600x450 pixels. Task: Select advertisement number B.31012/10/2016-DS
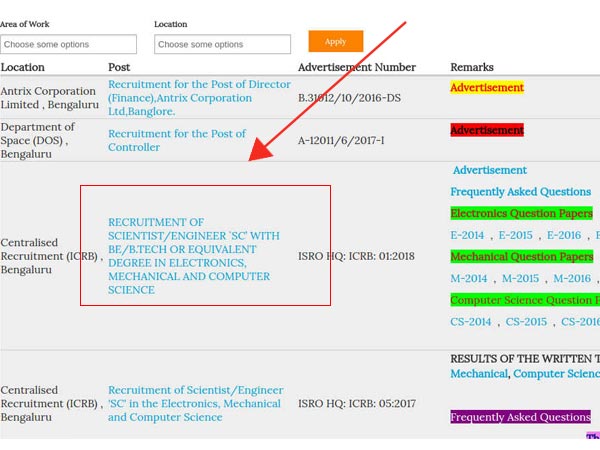pos(349,98)
